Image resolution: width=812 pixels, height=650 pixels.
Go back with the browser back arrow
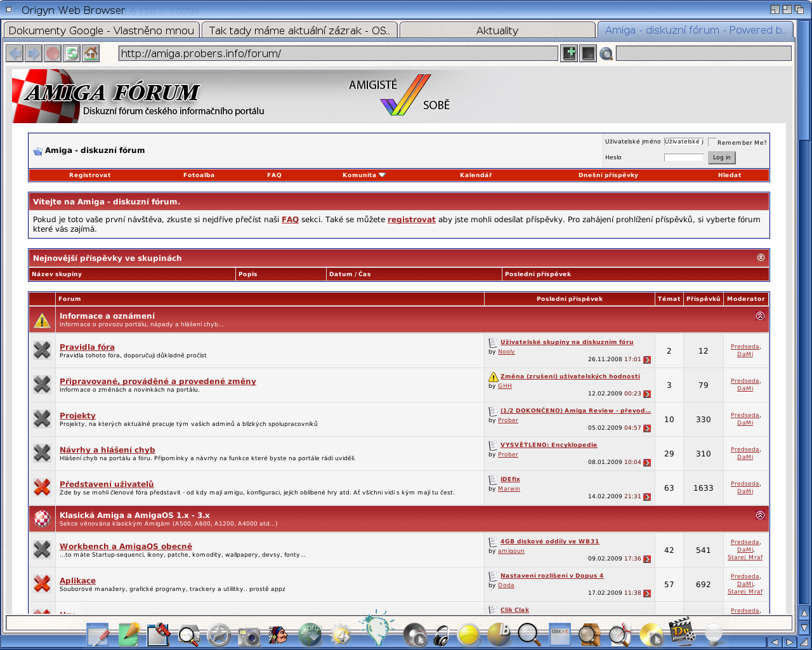15,53
